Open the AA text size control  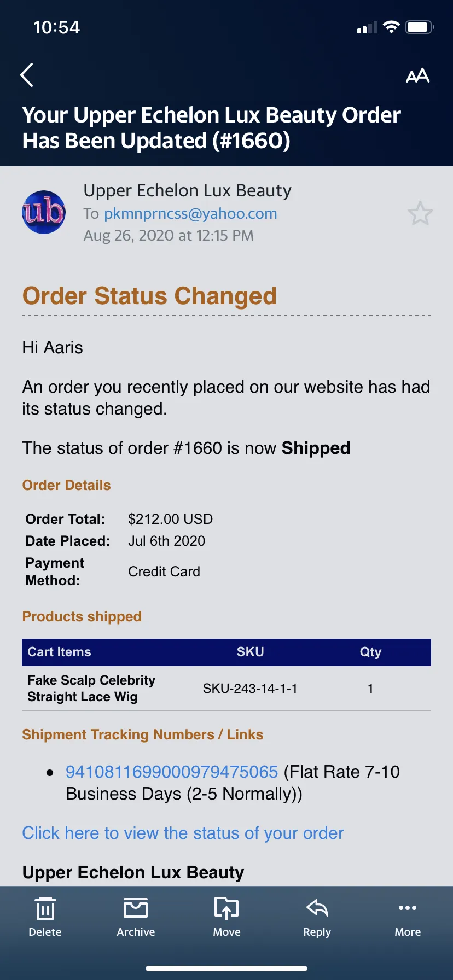[417, 75]
